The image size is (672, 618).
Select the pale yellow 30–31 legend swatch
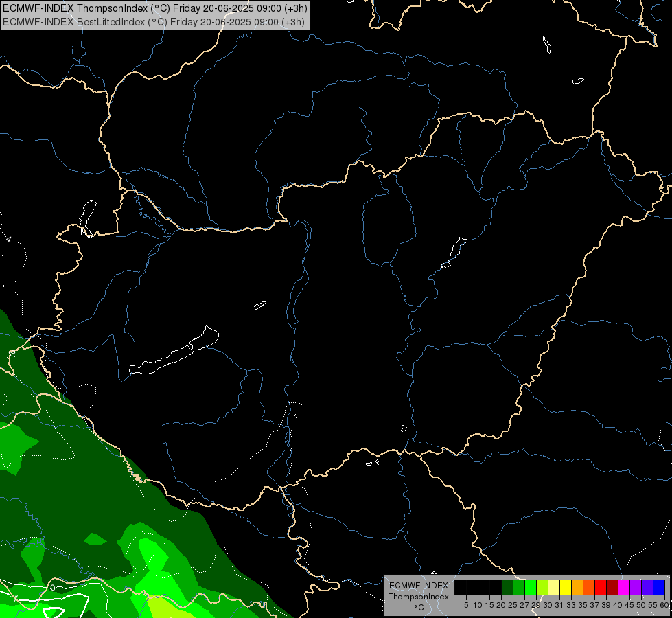point(554,587)
